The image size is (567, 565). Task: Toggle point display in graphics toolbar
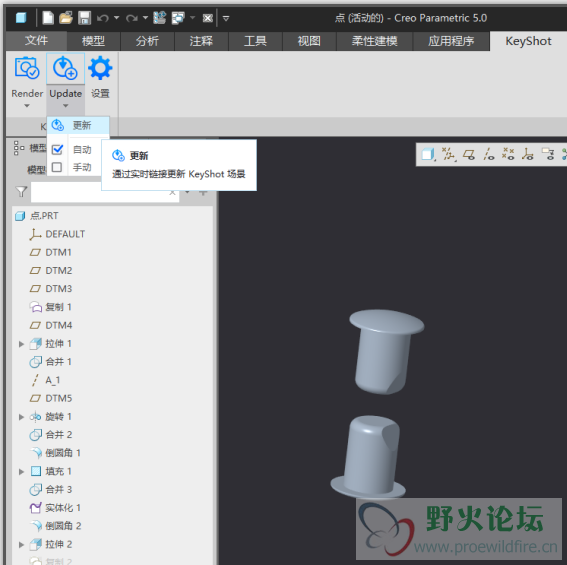[x=508, y=154]
